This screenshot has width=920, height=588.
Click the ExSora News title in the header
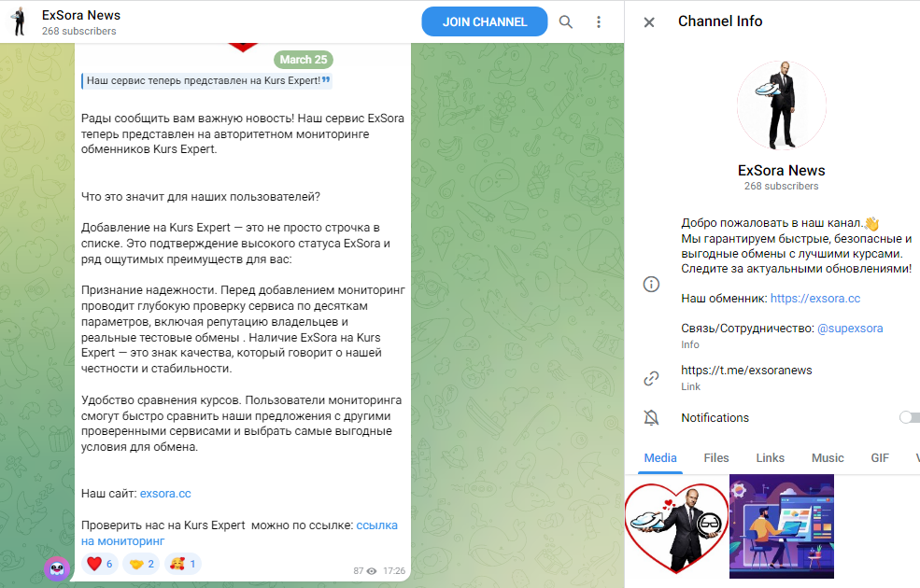click(x=81, y=15)
